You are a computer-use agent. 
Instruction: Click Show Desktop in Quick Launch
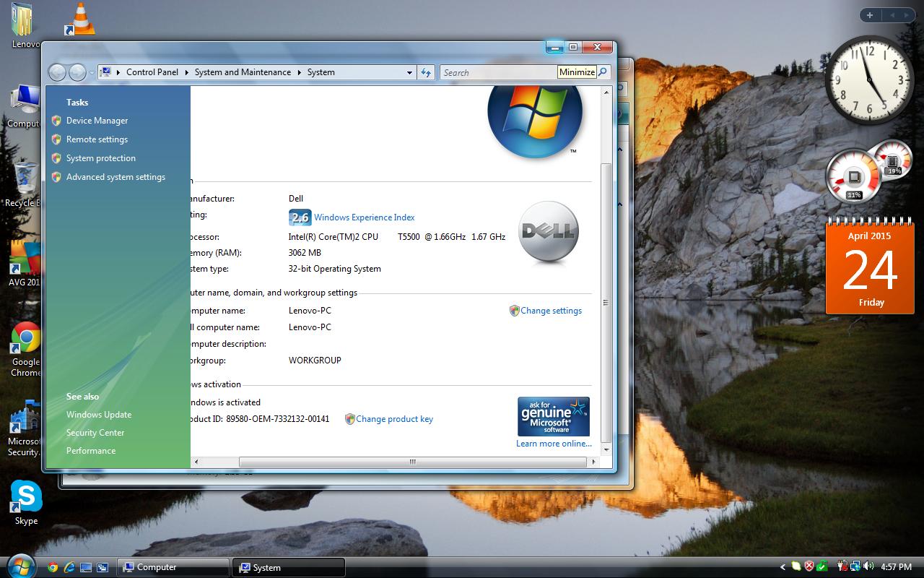click(86, 567)
